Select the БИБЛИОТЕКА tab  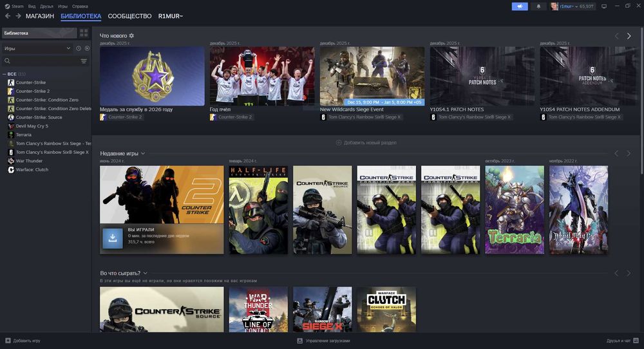[81, 16]
